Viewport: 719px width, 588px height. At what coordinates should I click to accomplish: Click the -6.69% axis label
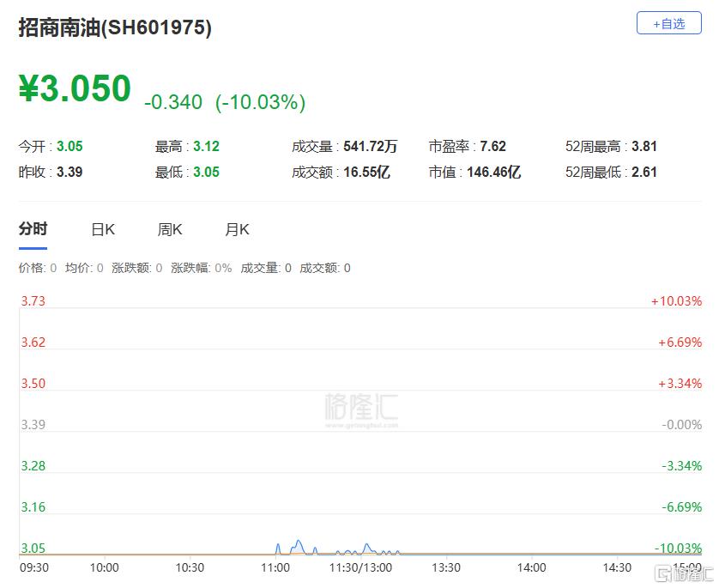coord(682,507)
